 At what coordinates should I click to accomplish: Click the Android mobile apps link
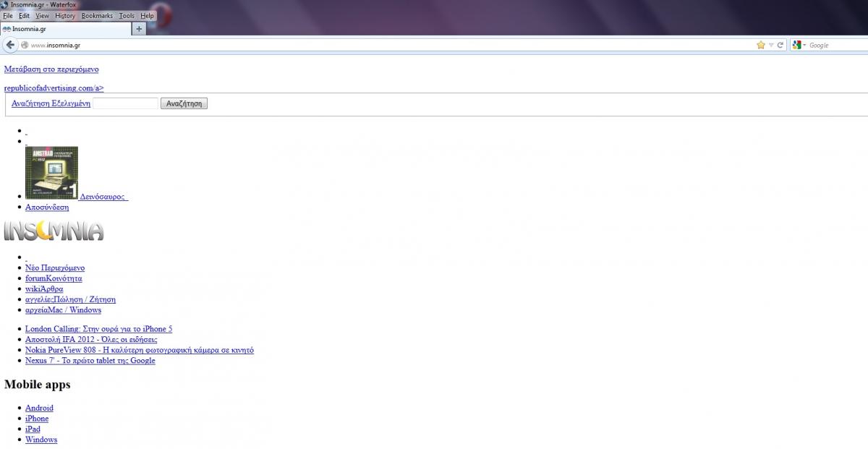39,408
